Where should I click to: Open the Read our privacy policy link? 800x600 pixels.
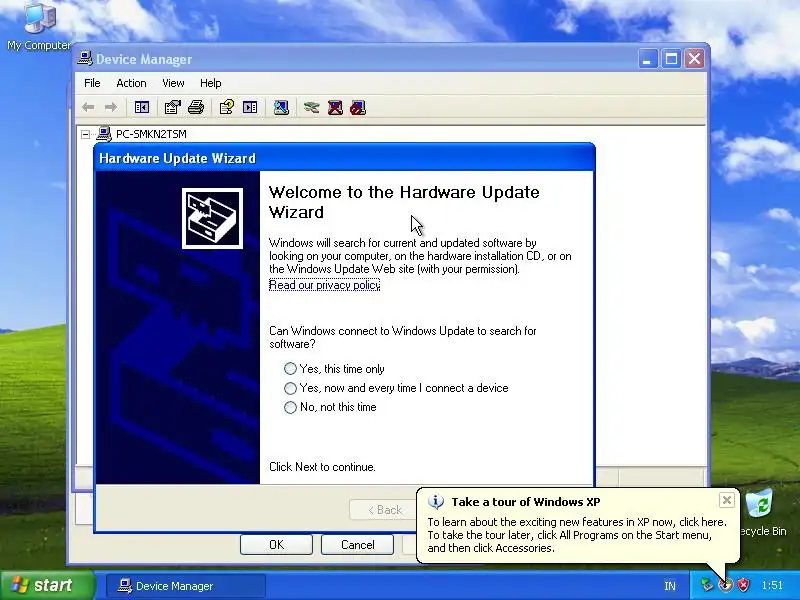point(324,285)
